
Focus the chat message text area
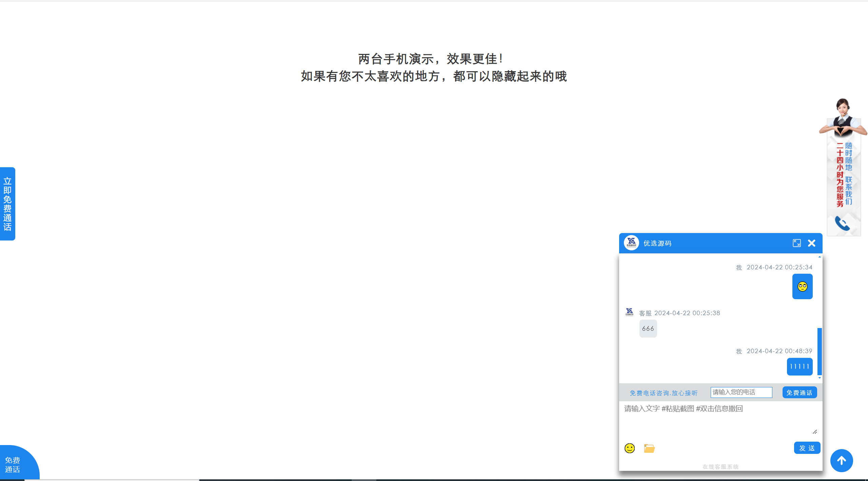721,419
